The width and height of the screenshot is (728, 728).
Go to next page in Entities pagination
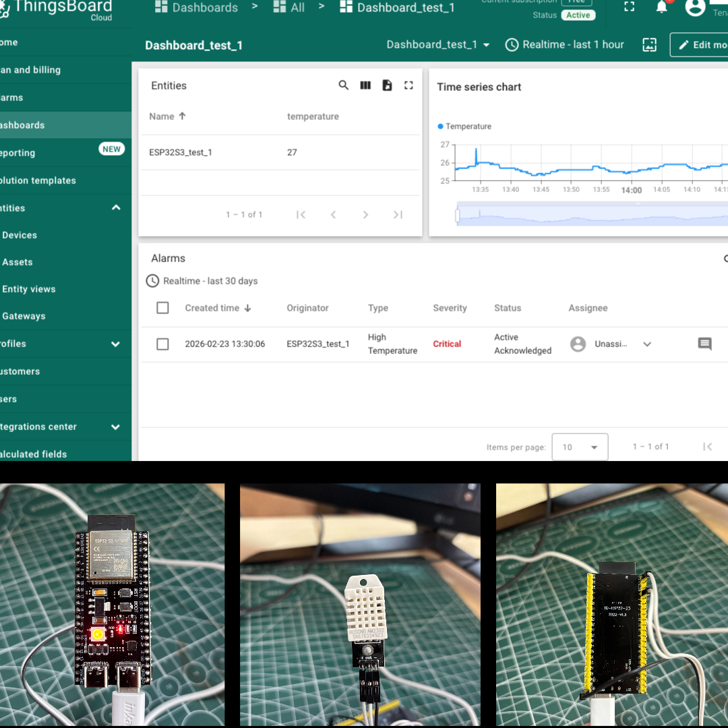[365, 214]
